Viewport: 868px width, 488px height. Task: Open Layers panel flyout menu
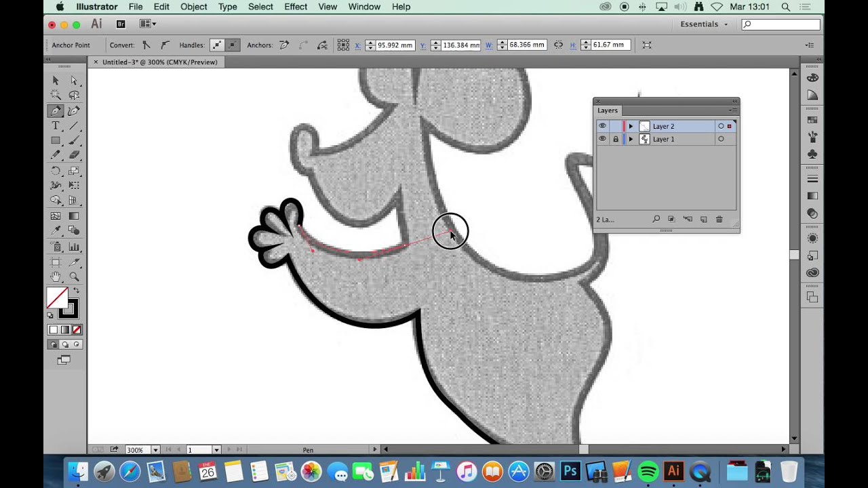click(x=733, y=110)
